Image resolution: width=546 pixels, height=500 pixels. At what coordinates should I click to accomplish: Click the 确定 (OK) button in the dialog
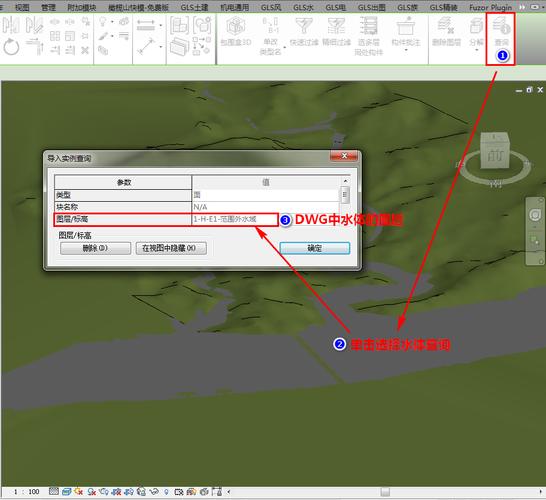315,248
